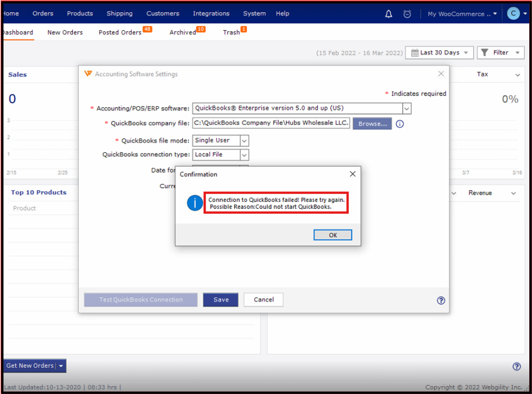The width and height of the screenshot is (532, 394).
Task: Click the Get New Orders button
Action: (x=30, y=366)
